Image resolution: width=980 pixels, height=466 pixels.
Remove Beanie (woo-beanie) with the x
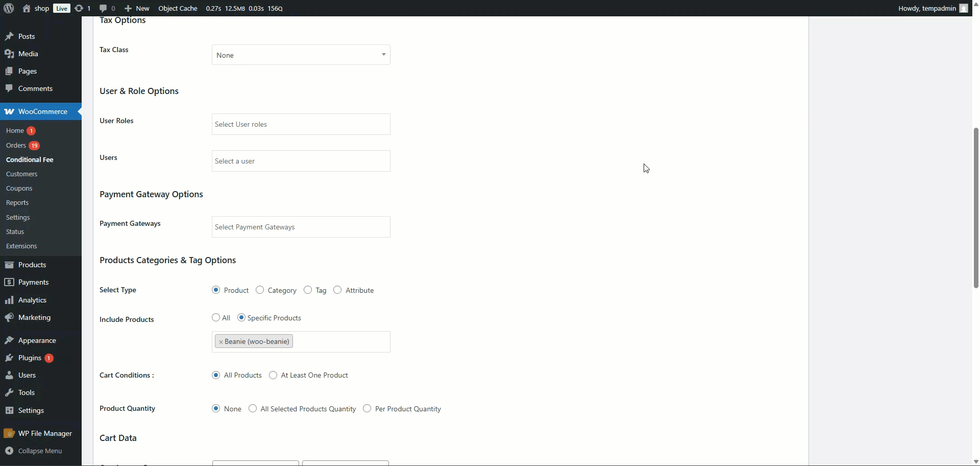[221, 342]
